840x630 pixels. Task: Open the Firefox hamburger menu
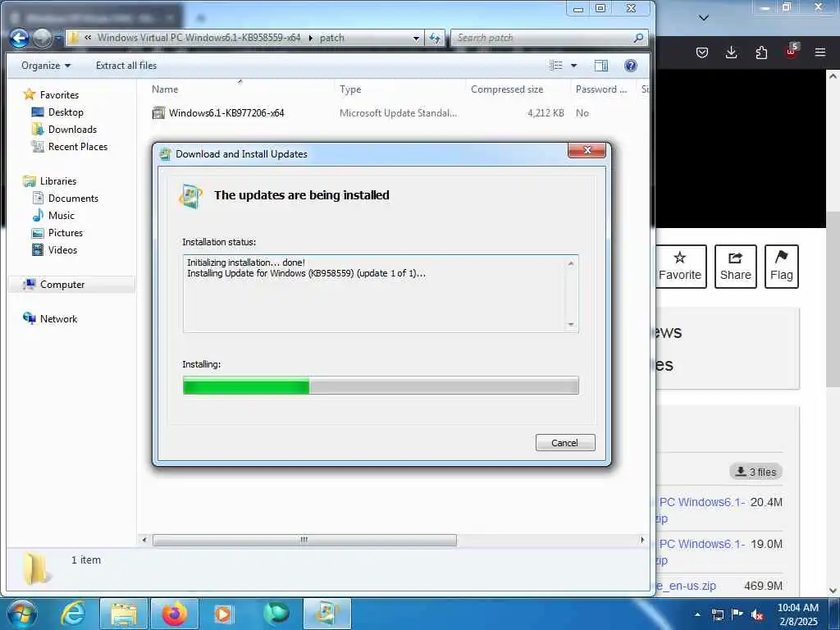[x=820, y=52]
